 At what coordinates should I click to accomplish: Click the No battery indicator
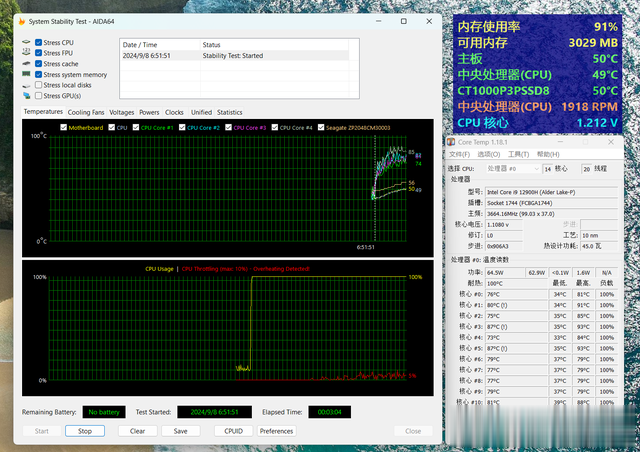coord(104,412)
